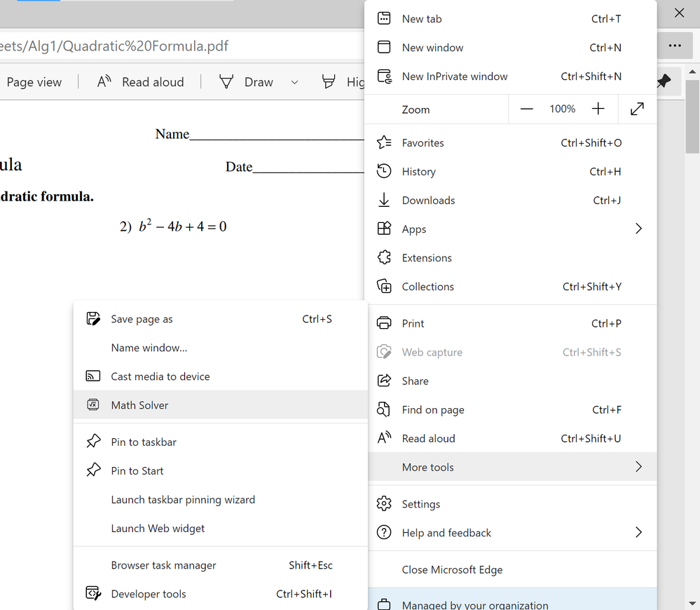Click the Extensions puzzle piece icon
This screenshot has height=610, width=700.
pos(384,257)
